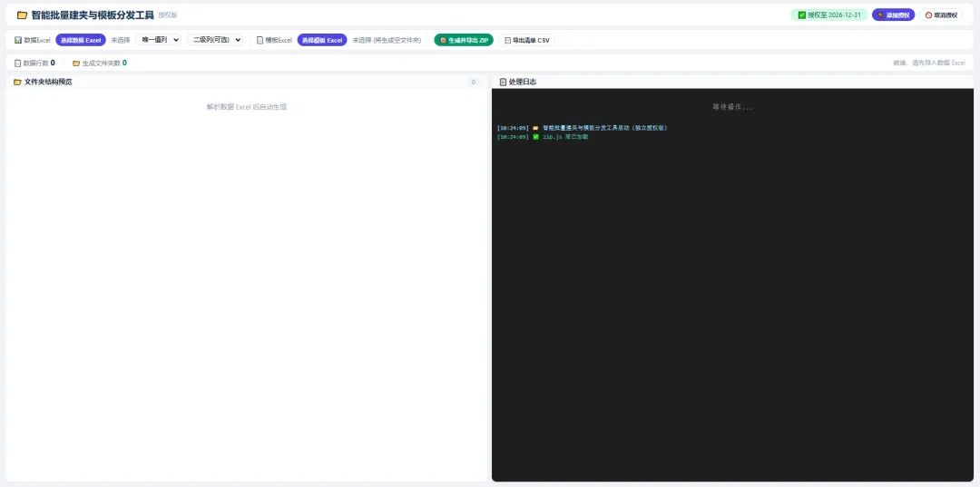The image size is (980, 487).
Task: Click the 授权至 2026-12-31 license badge
Action: coord(828,15)
